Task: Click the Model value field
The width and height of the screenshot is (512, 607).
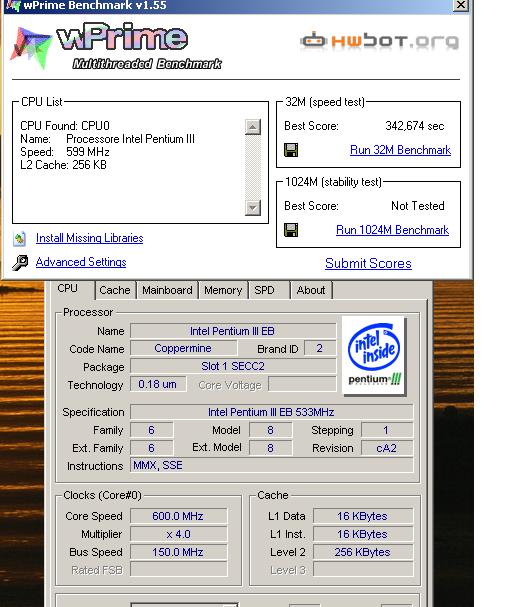Action: pos(270,430)
